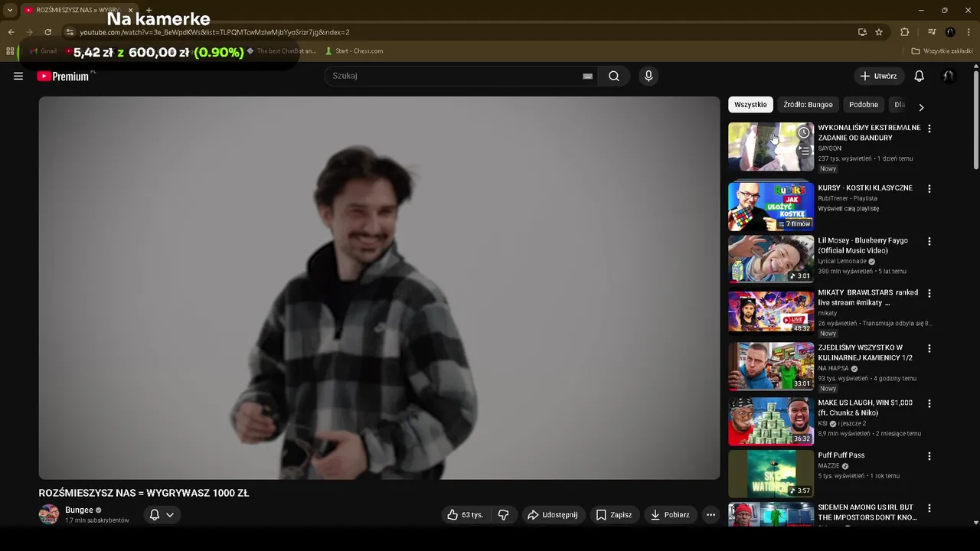Click the video player area

click(379, 288)
